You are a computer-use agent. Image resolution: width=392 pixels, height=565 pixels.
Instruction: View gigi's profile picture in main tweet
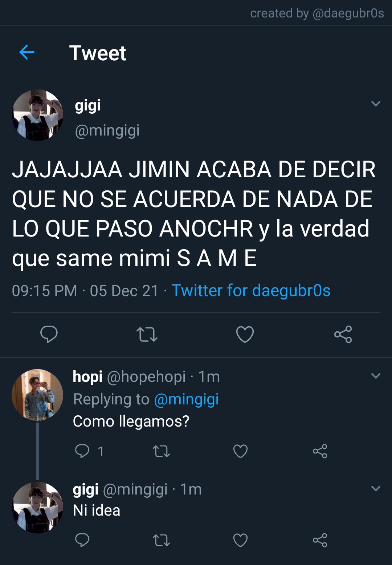click(x=37, y=115)
